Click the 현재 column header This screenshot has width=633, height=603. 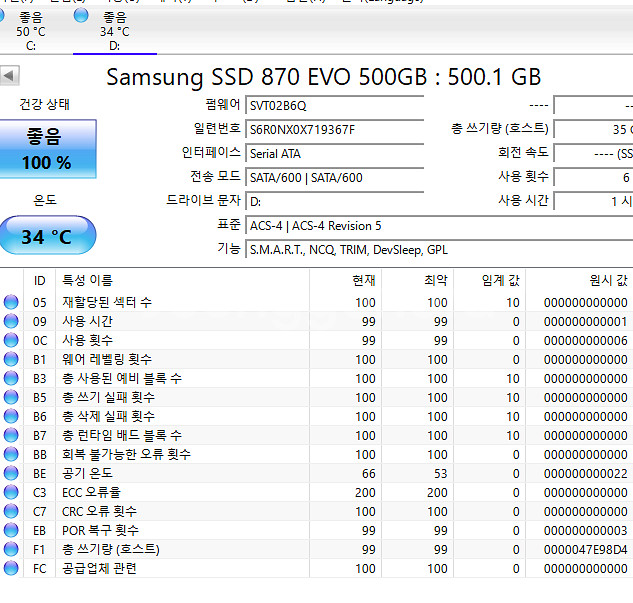coord(346,281)
